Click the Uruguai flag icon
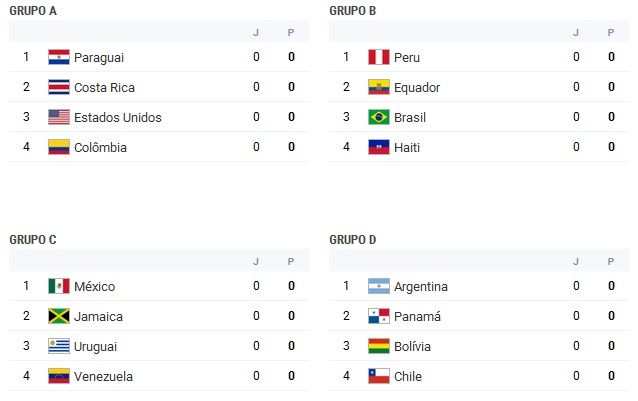Screen dimensions: 638x401 point(59,346)
